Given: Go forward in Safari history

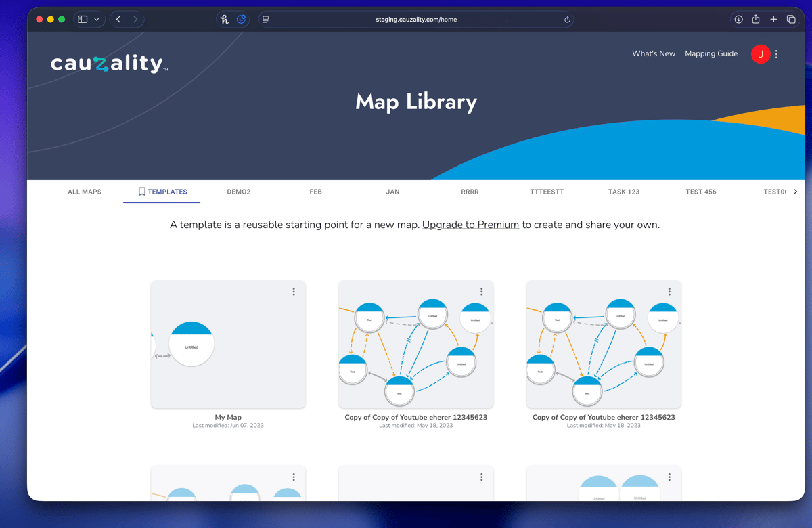Looking at the screenshot, I should (x=135, y=20).
